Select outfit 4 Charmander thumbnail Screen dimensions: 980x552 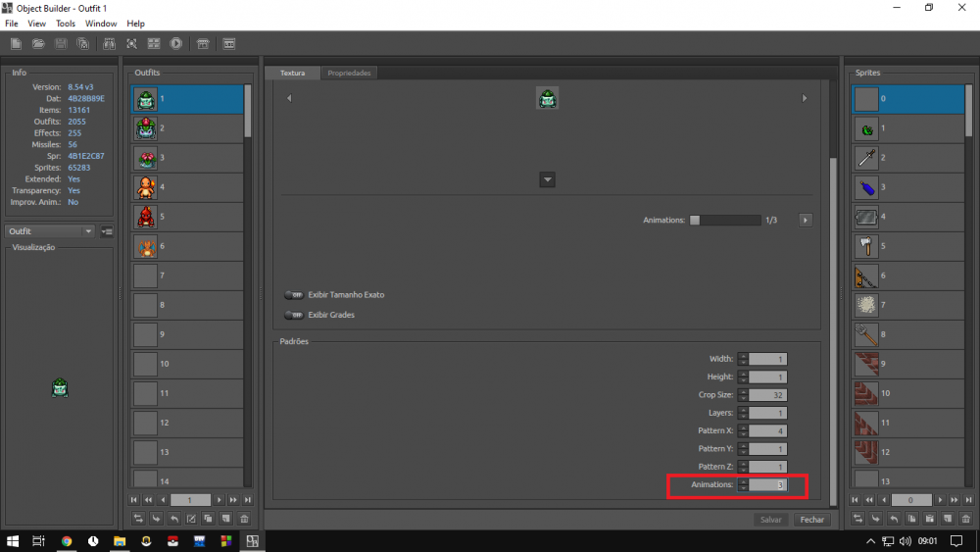point(146,187)
